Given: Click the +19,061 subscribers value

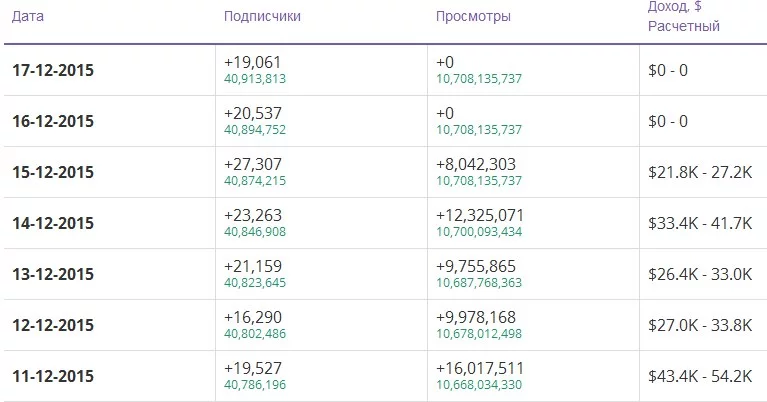Looking at the screenshot, I should 254,62.
